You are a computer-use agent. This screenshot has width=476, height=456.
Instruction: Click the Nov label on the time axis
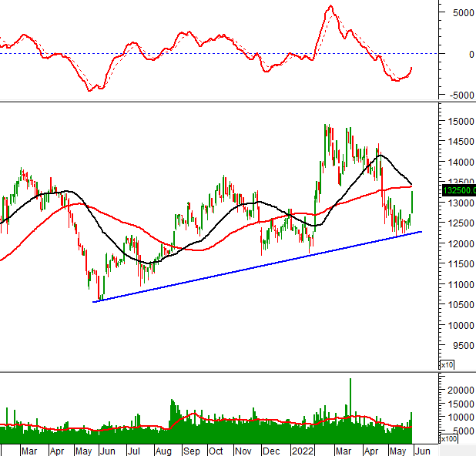click(243, 450)
